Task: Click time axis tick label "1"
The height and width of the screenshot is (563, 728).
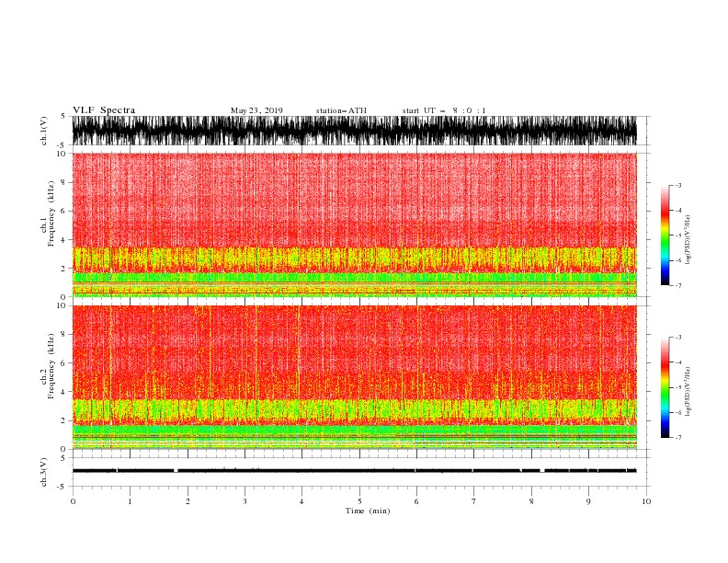Action: click(x=130, y=501)
